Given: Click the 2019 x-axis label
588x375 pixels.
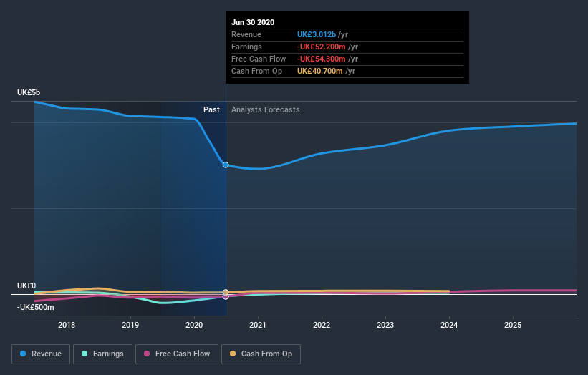Looking at the screenshot, I should 130,325.
